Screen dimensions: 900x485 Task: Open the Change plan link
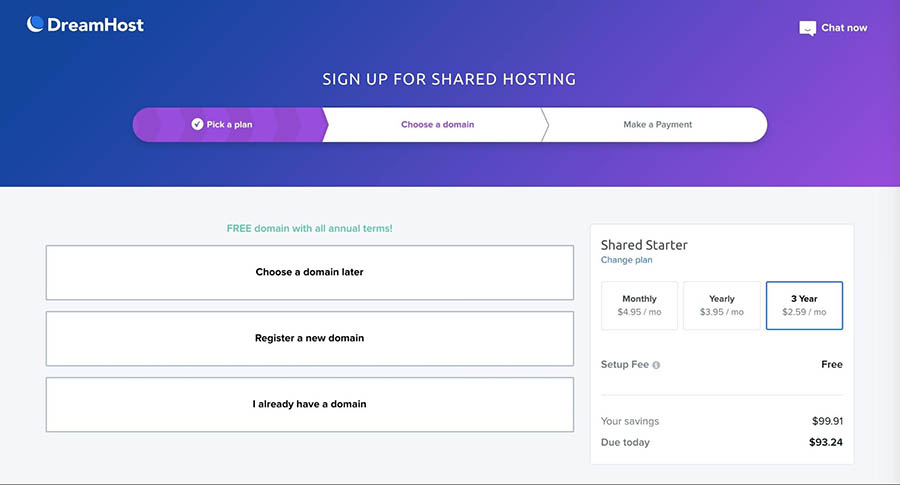coord(626,260)
